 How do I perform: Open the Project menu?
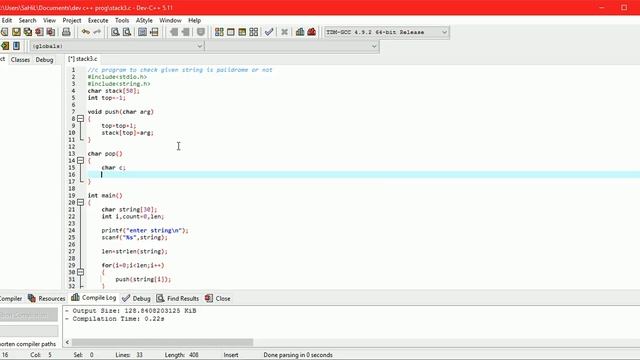72,20
